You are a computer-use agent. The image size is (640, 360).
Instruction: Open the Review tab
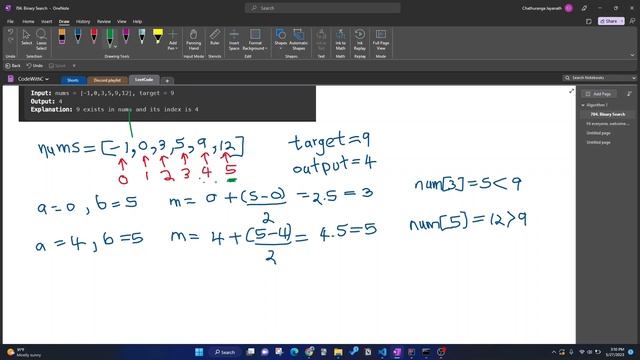104,21
